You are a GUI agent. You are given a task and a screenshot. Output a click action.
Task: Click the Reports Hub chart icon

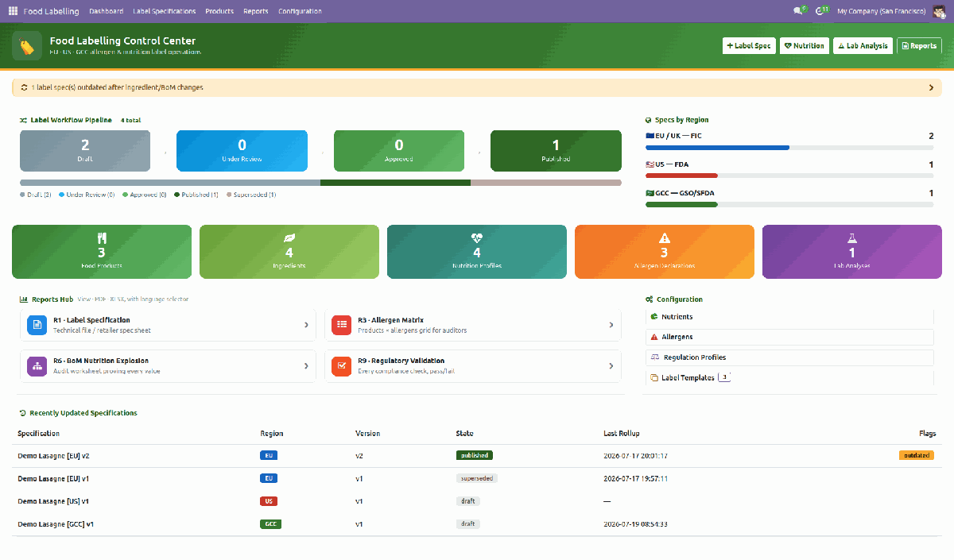(24, 299)
